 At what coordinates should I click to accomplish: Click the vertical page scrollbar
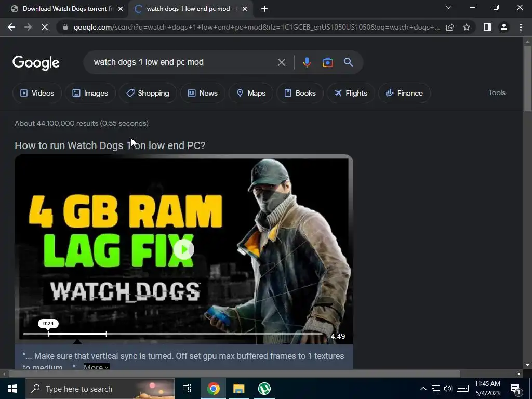527,78
